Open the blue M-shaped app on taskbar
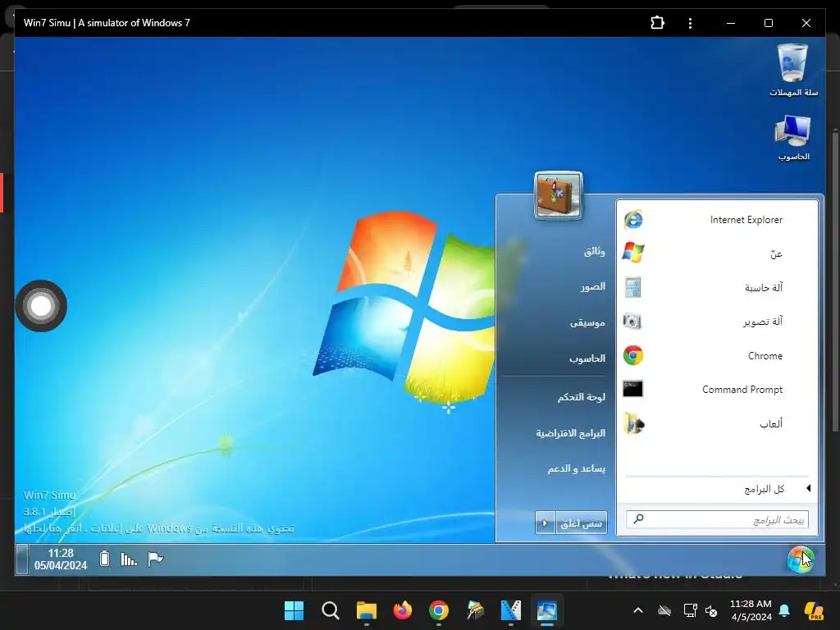 click(x=510, y=610)
